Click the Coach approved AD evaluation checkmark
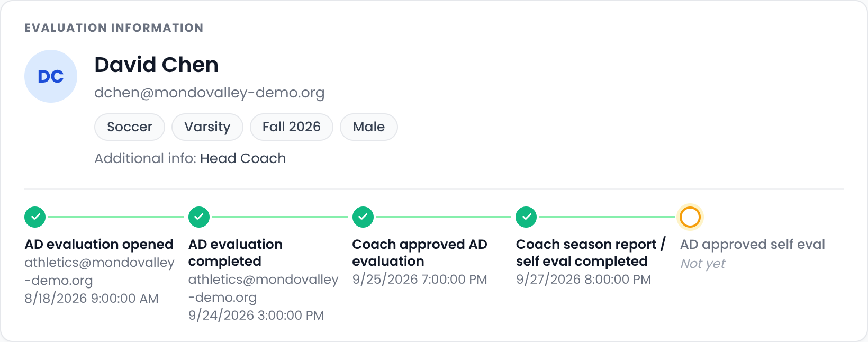Image resolution: width=868 pixels, height=342 pixels. click(363, 217)
